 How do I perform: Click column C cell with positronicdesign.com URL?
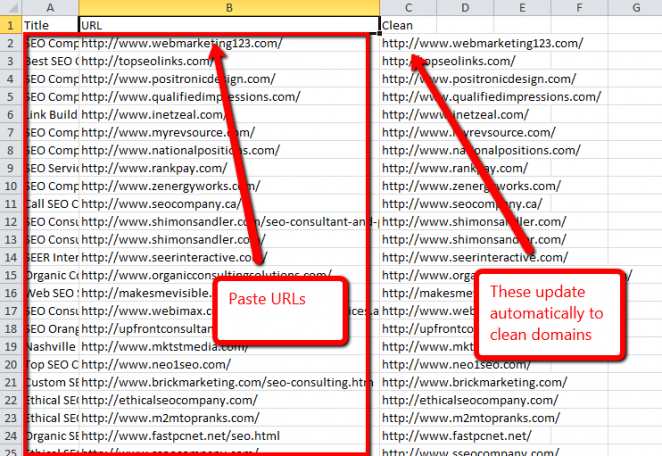click(x=408, y=79)
